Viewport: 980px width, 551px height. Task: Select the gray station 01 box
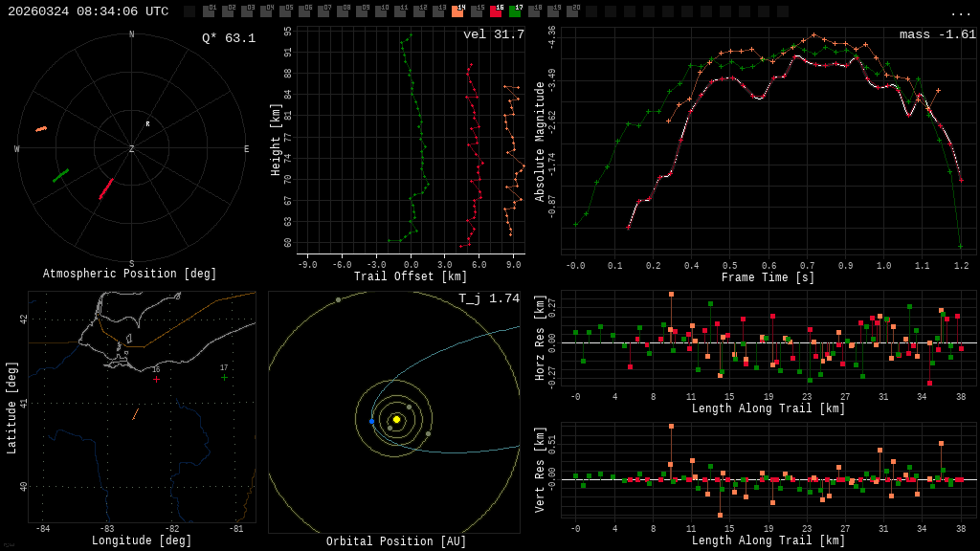[x=209, y=11]
